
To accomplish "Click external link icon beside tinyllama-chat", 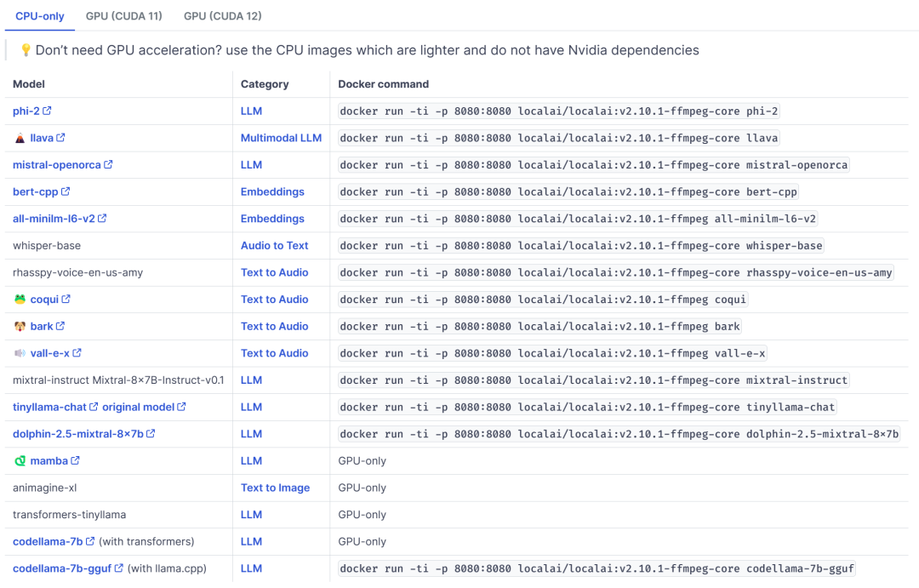I will coord(94,406).
